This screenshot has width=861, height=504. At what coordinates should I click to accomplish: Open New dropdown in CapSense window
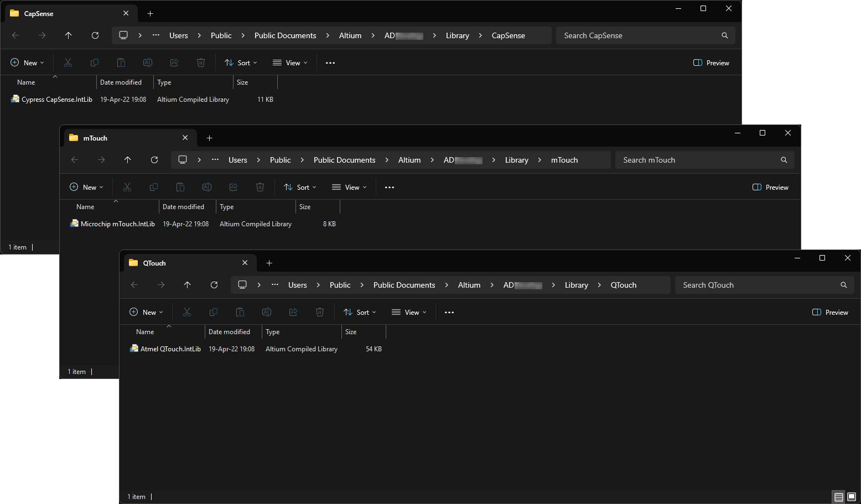[27, 63]
